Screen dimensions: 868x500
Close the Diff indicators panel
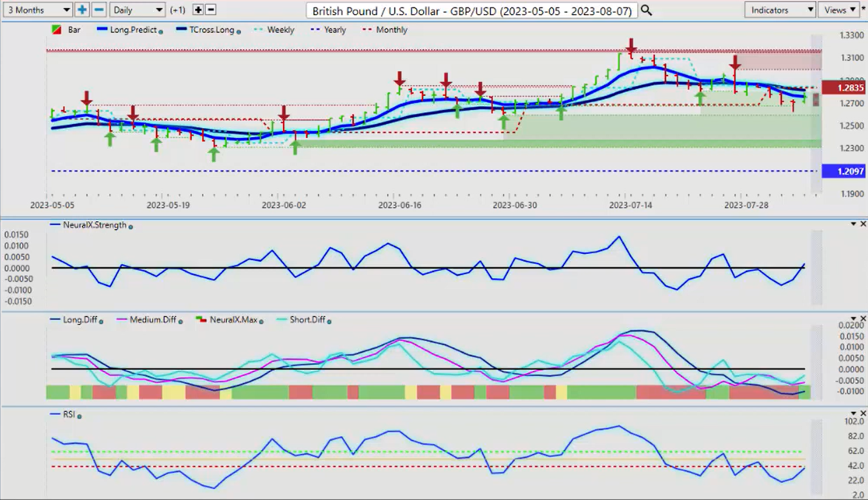pyautogui.click(x=863, y=318)
